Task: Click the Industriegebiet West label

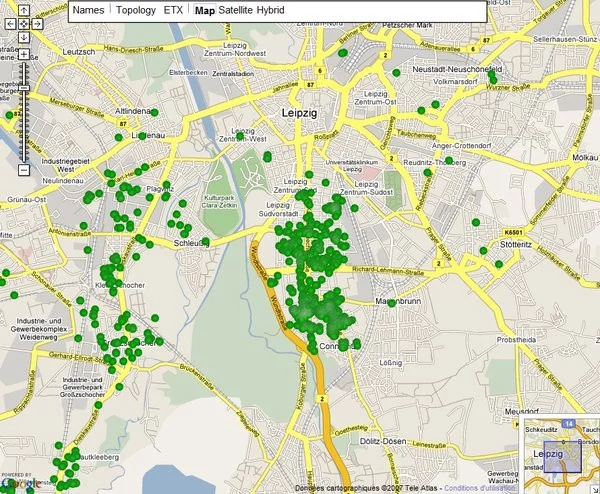Action: [x=65, y=165]
